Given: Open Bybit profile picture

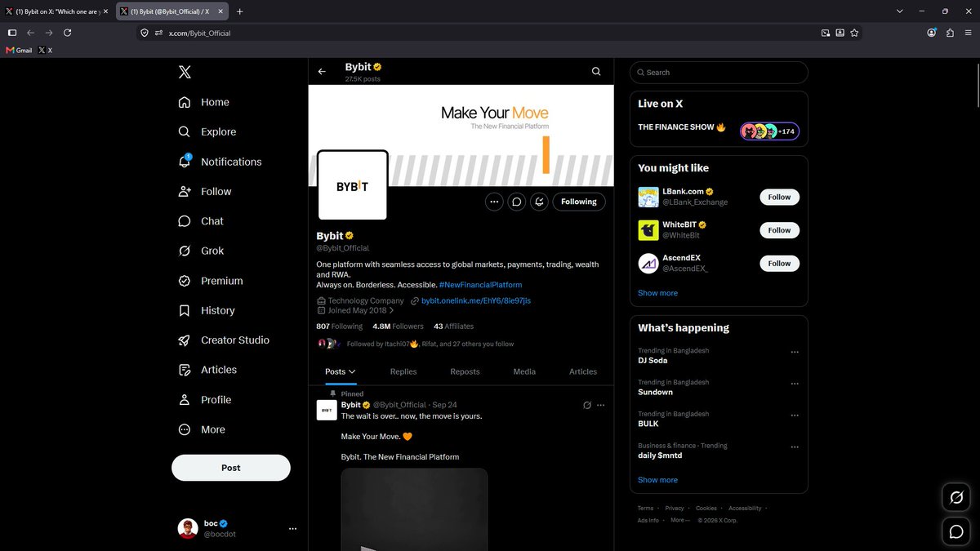Looking at the screenshot, I should coord(352,185).
